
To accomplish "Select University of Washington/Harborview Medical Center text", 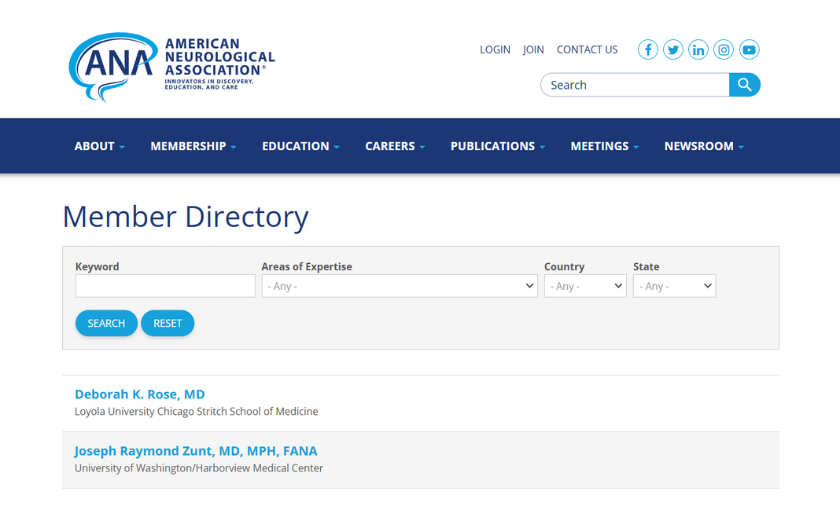I will [x=199, y=468].
